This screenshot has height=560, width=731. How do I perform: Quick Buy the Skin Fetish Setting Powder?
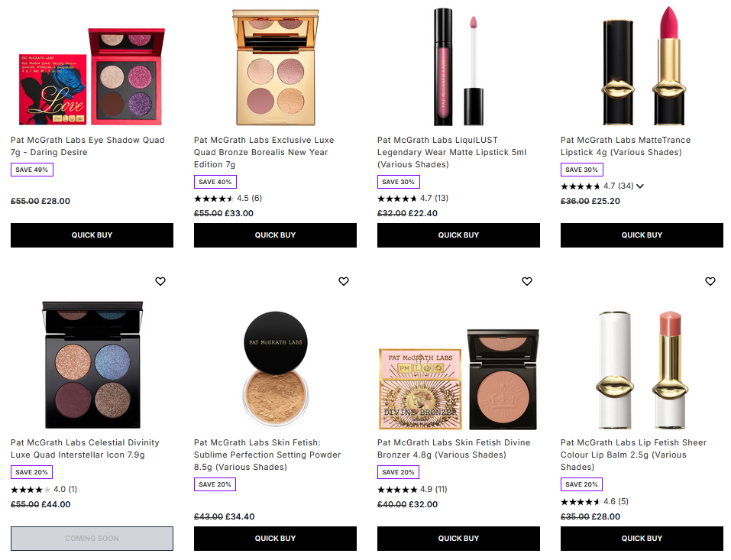[275, 539]
